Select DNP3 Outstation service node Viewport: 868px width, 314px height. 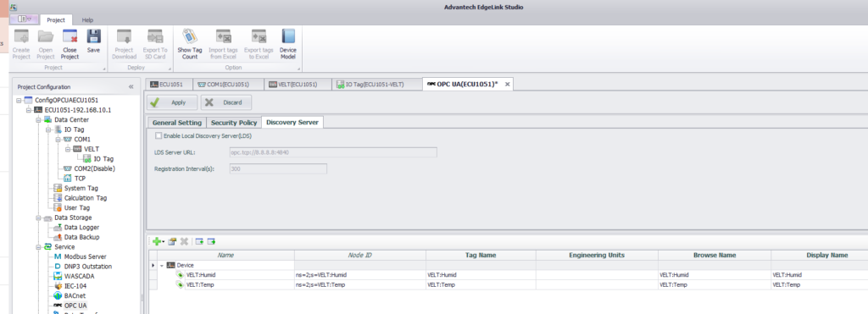coord(87,267)
